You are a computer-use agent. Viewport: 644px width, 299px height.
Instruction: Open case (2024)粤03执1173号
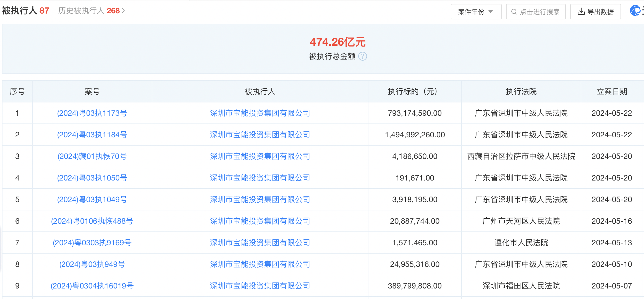point(92,113)
